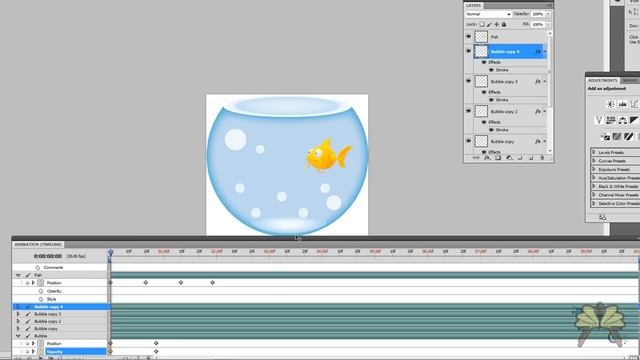Image resolution: width=640 pixels, height=360 pixels.
Task: Click the Threshold adjustment icon
Action: tap(629, 136)
